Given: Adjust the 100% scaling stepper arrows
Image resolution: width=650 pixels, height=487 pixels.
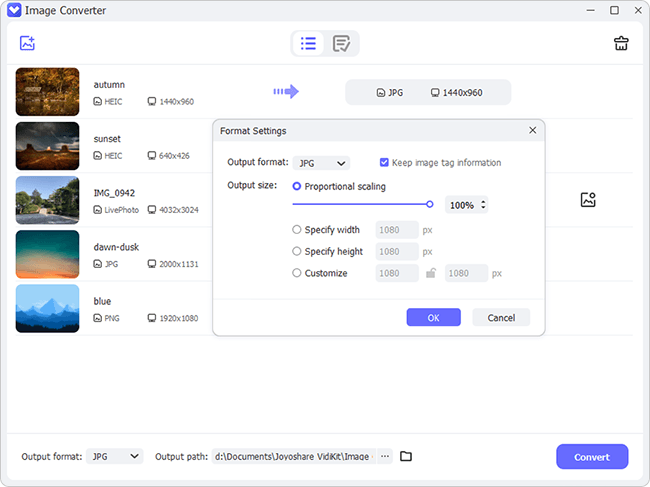Looking at the screenshot, I should (483, 205).
